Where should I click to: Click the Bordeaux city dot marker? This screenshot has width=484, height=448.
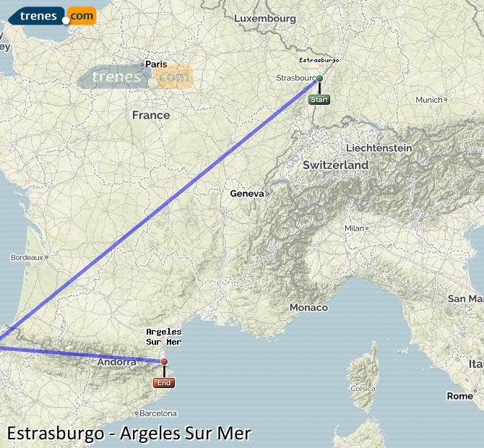point(46,257)
